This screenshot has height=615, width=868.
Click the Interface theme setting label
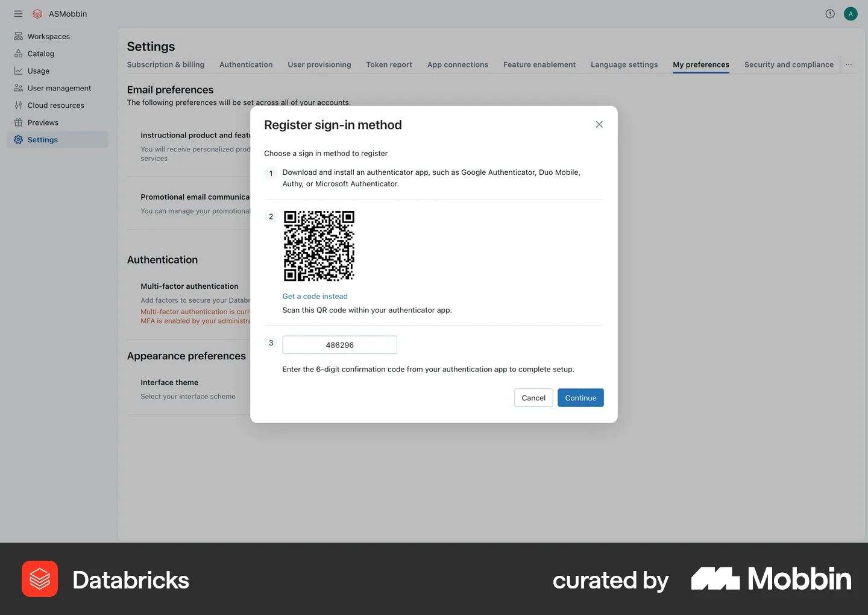[169, 382]
